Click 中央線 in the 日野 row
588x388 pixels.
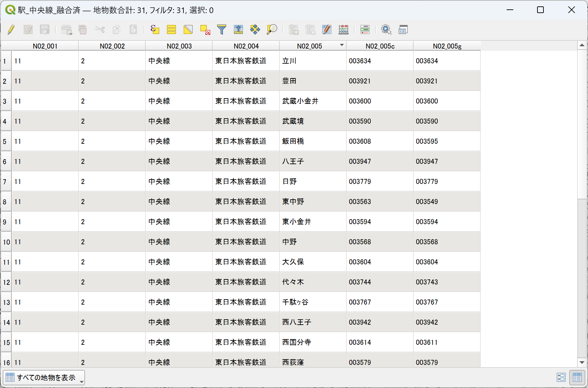(x=179, y=181)
